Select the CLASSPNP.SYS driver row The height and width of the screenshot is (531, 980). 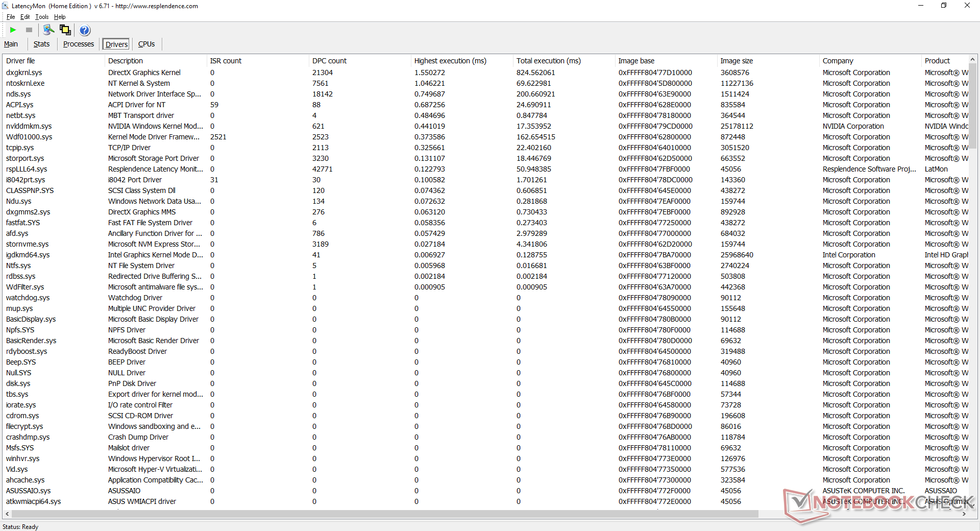pyautogui.click(x=486, y=190)
